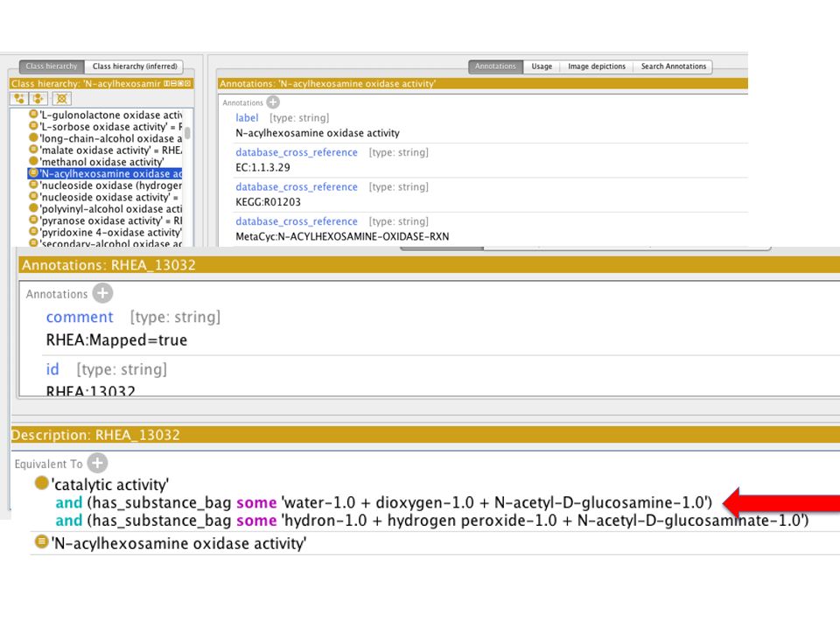Click the class hierarchy vertical scrollbar thumb
Screen dimensions: 840x630
coord(187,132)
